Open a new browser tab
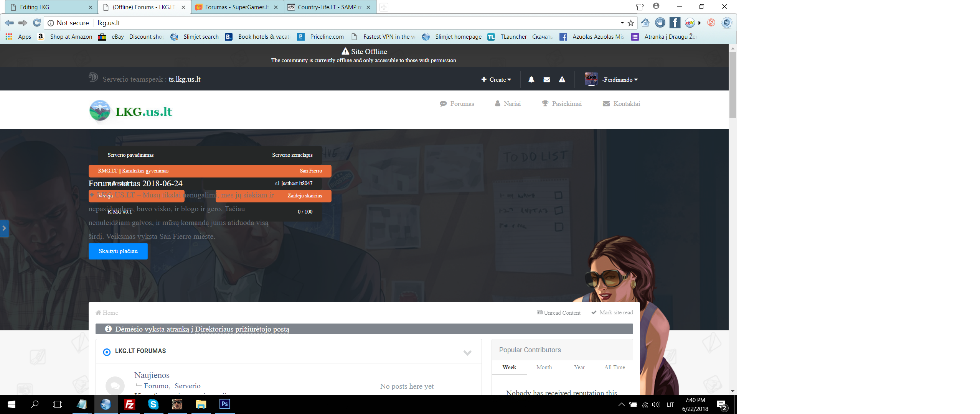 [384, 7]
